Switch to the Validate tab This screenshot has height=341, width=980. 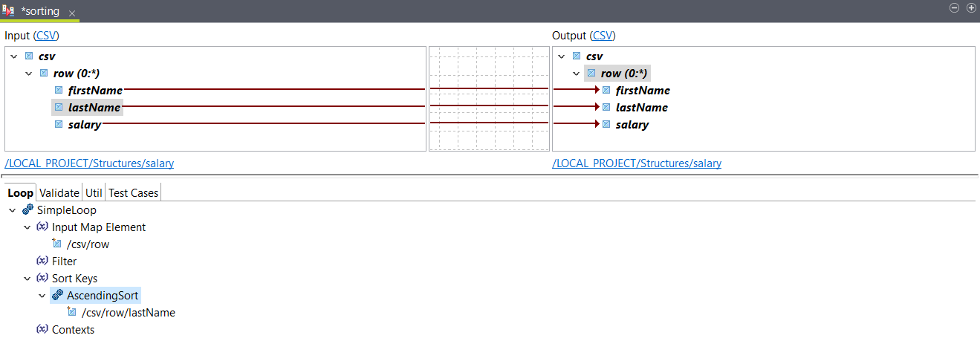[59, 193]
